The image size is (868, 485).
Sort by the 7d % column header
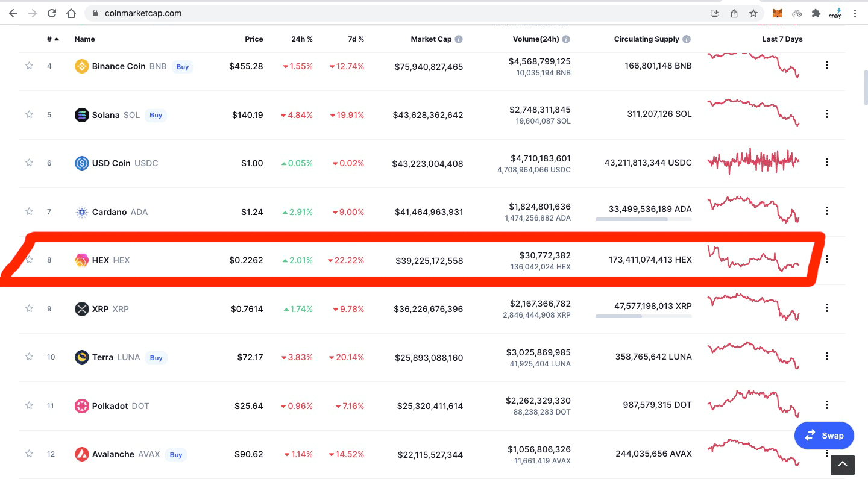(x=356, y=39)
